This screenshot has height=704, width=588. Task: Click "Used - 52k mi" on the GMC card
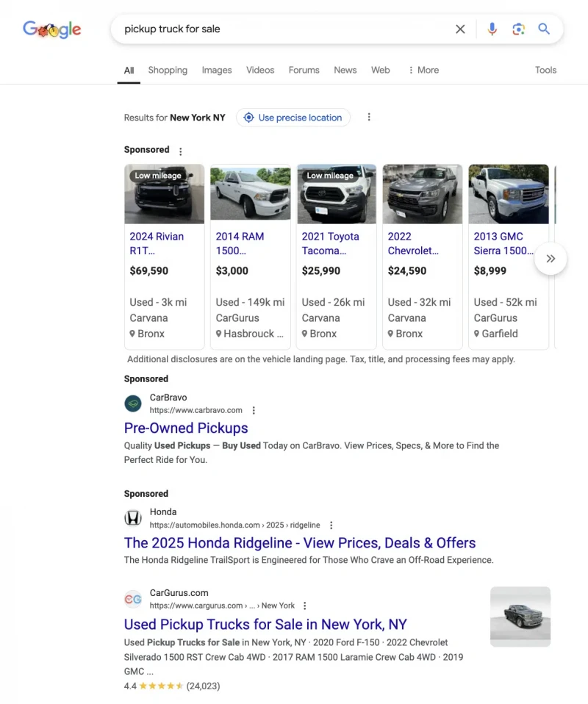[x=506, y=302]
